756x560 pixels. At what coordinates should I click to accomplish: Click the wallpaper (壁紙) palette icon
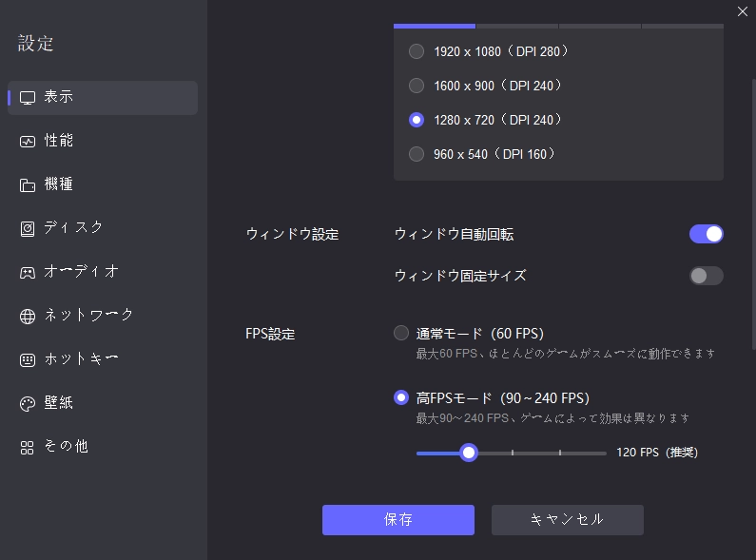(x=28, y=404)
